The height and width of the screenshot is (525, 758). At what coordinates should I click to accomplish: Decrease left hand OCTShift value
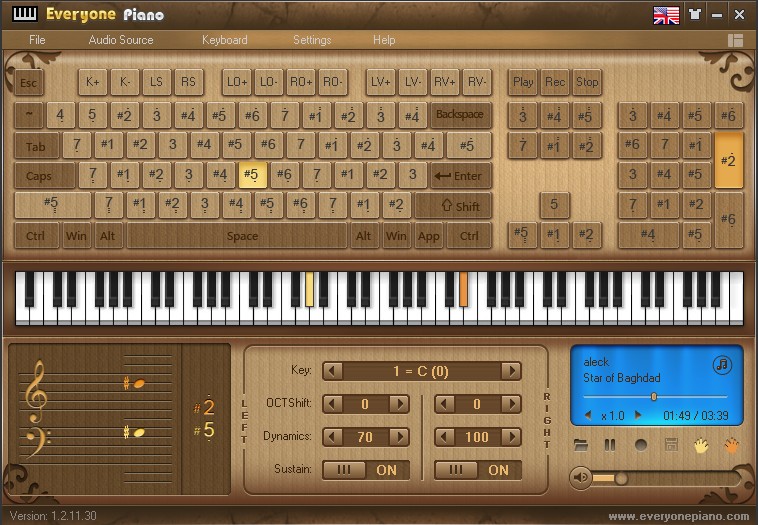tap(332, 404)
